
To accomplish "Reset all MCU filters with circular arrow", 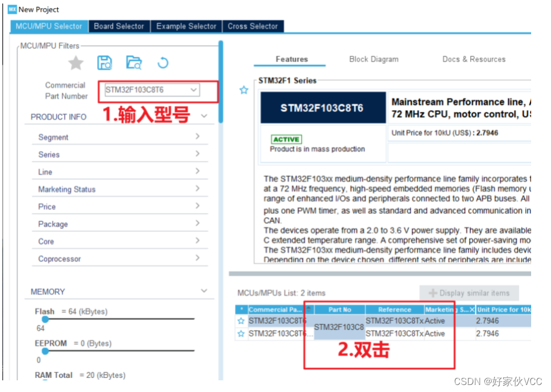I will pyautogui.click(x=162, y=63).
